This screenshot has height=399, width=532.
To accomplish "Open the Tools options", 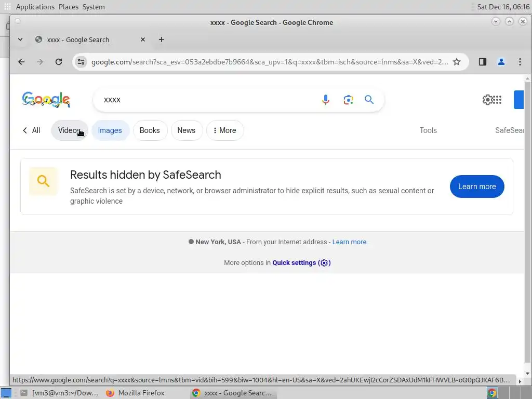I will tap(428, 130).
